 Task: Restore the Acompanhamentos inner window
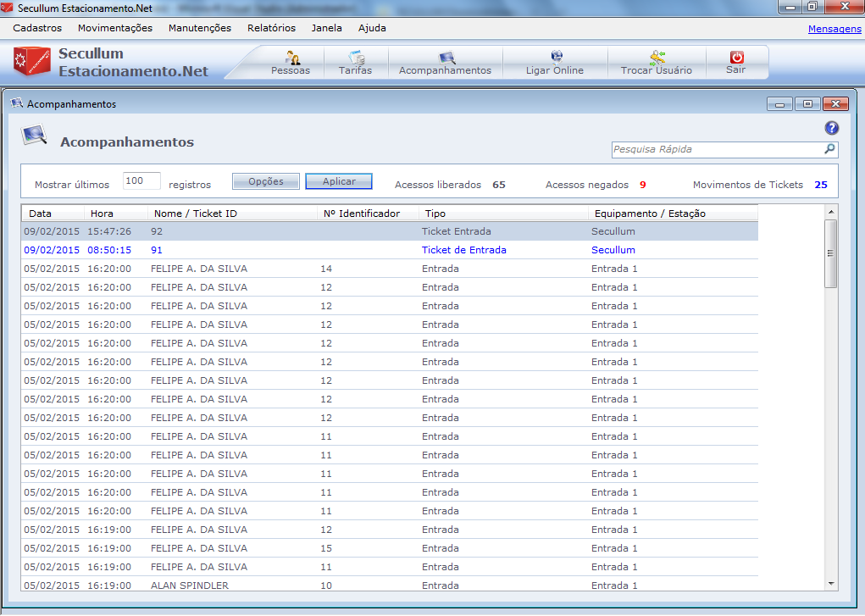(807, 103)
